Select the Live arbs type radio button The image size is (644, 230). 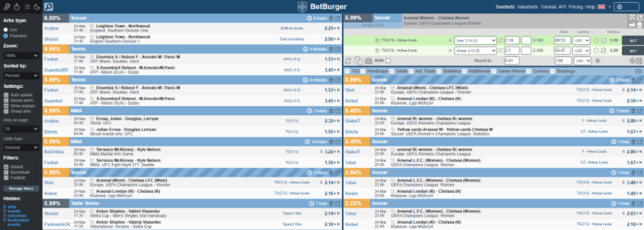pos(6,30)
